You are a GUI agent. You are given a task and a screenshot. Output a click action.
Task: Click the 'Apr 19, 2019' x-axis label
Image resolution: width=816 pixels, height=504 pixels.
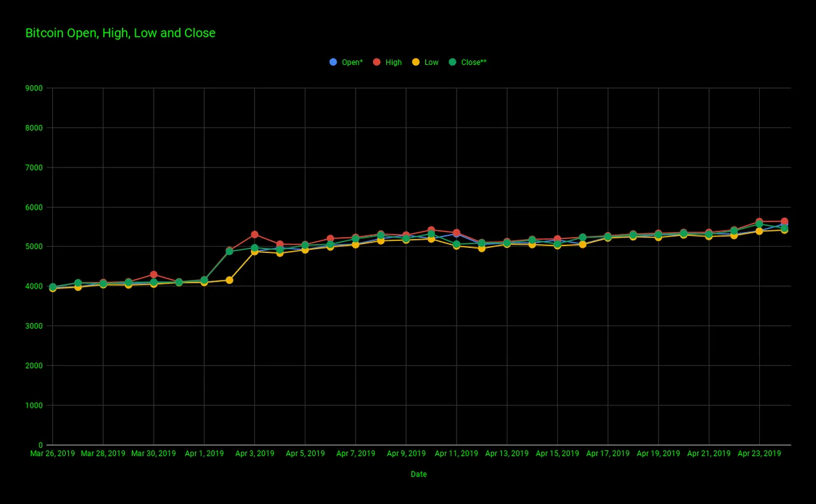pyautogui.click(x=658, y=454)
